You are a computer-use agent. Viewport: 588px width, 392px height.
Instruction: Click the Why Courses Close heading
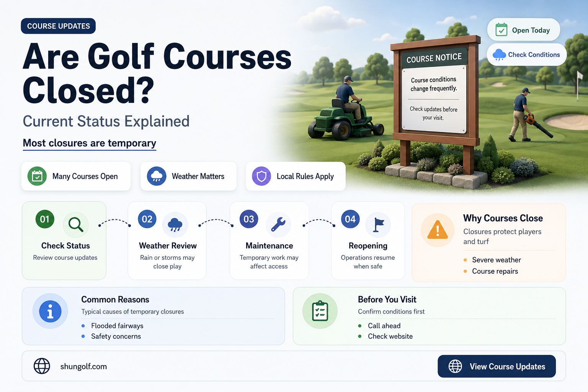tap(503, 218)
